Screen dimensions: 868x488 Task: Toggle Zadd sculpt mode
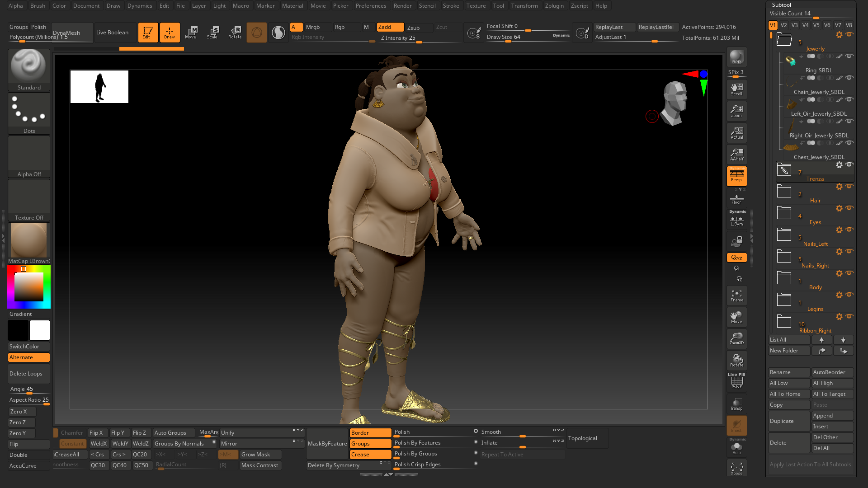(390, 27)
